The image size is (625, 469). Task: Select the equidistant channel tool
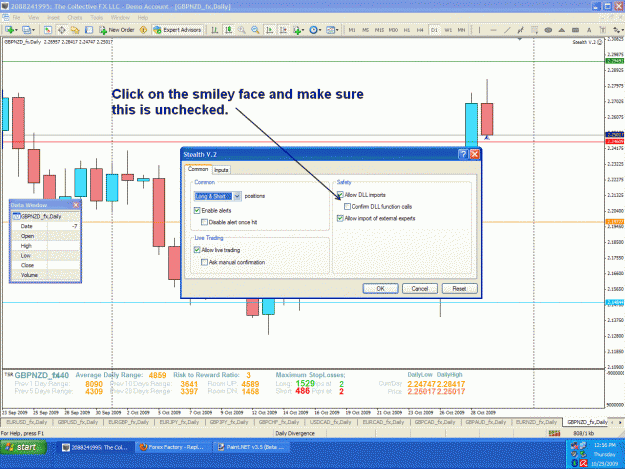[x=520, y=30]
